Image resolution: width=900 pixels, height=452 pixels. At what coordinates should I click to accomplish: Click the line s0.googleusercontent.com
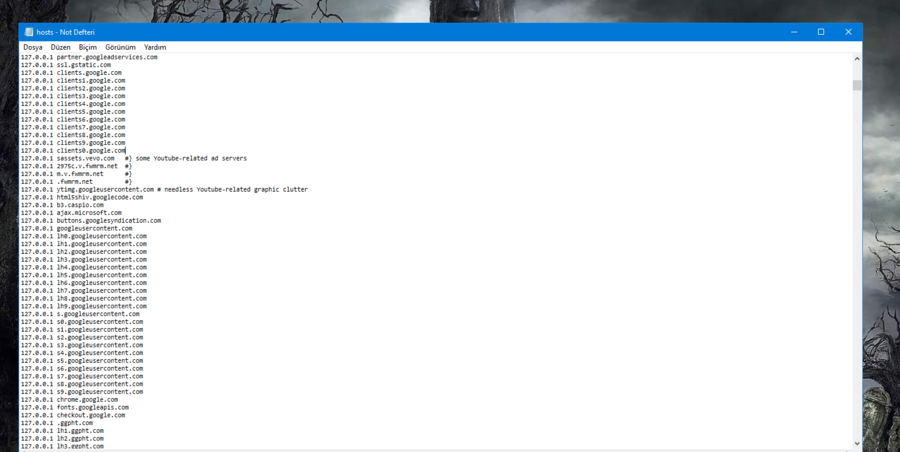tap(82, 321)
